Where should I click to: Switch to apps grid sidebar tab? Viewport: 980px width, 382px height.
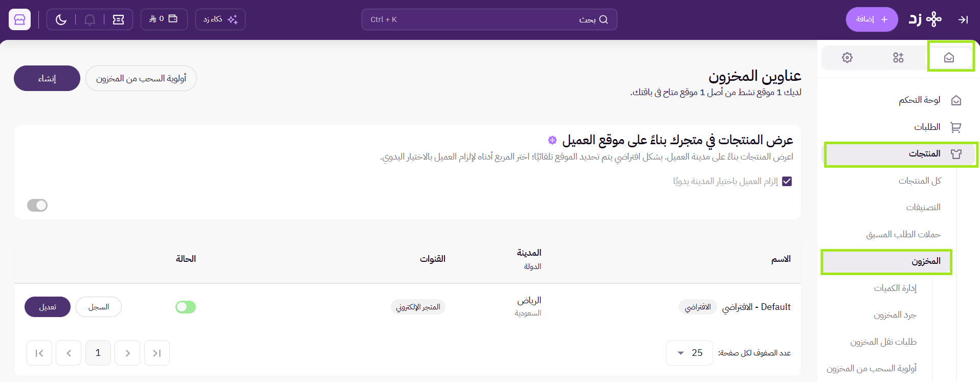pyautogui.click(x=898, y=57)
